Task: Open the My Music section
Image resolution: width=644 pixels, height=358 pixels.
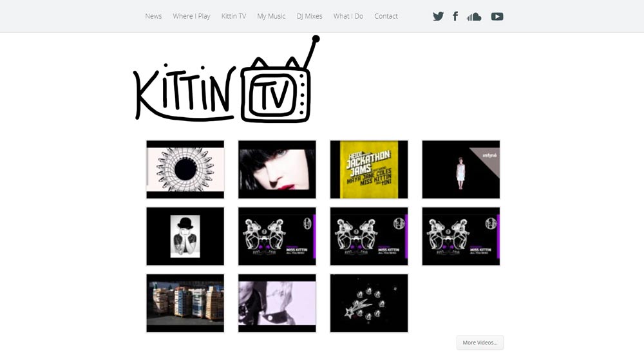Action: coord(271,16)
